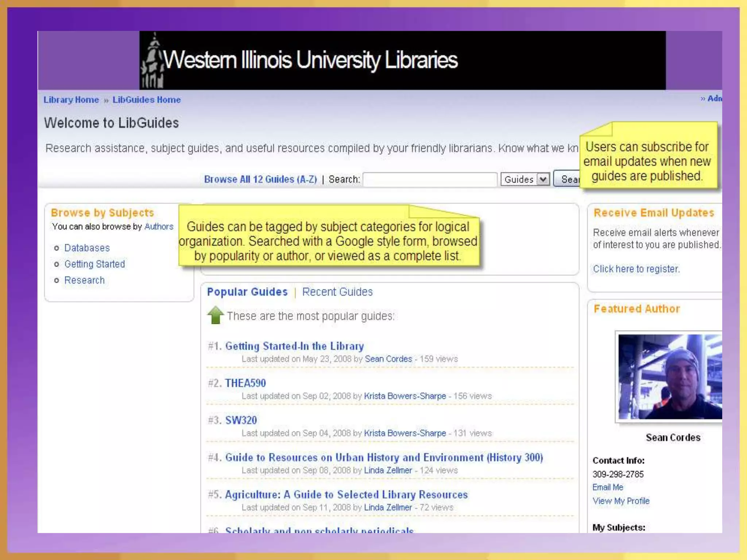Open View My Profile link
The width and height of the screenshot is (747, 560).
tap(621, 501)
